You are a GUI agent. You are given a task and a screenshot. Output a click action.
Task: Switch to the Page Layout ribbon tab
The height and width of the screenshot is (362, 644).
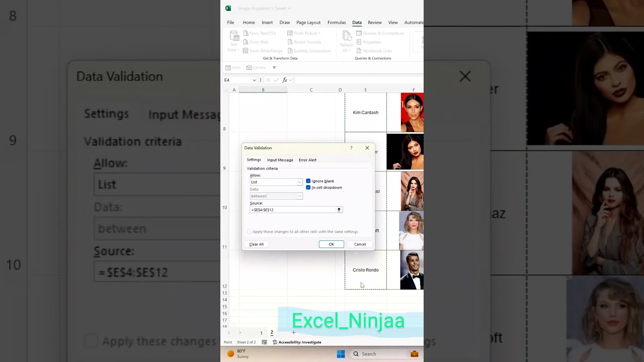[x=308, y=22]
